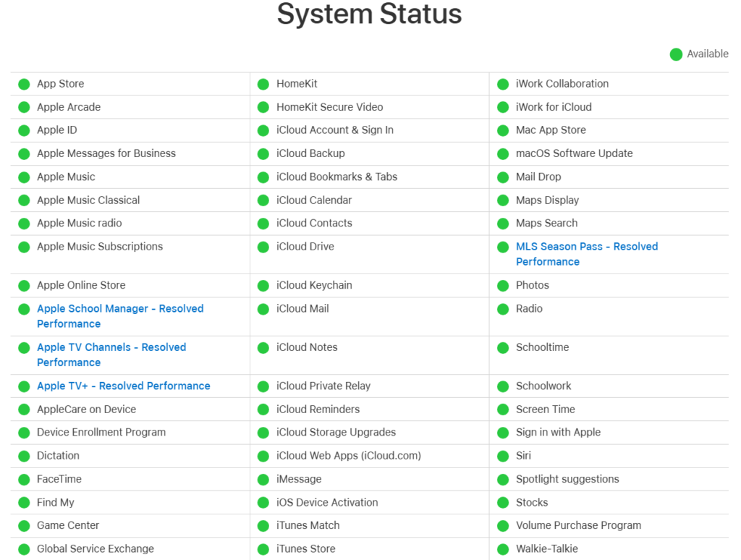741x560 pixels.
Task: Click the status dot beside iWork Collaboration
Action: click(x=503, y=84)
